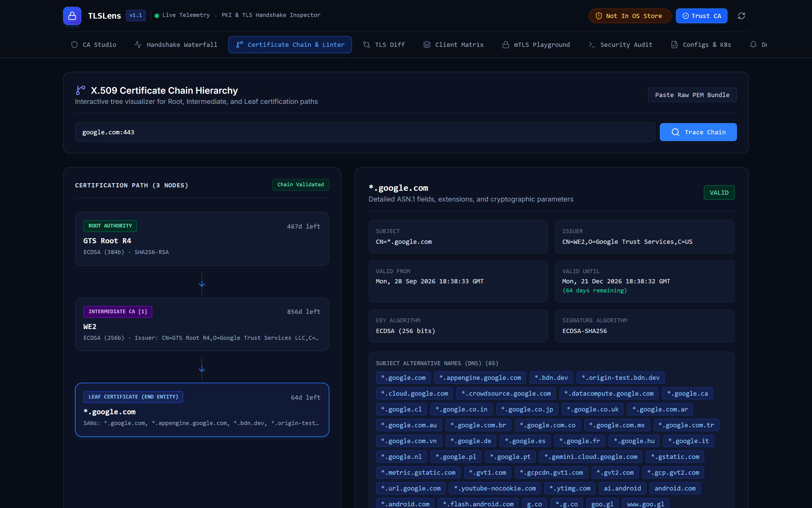Click the *.youtube-nocookie.com SAN chip

(495, 488)
